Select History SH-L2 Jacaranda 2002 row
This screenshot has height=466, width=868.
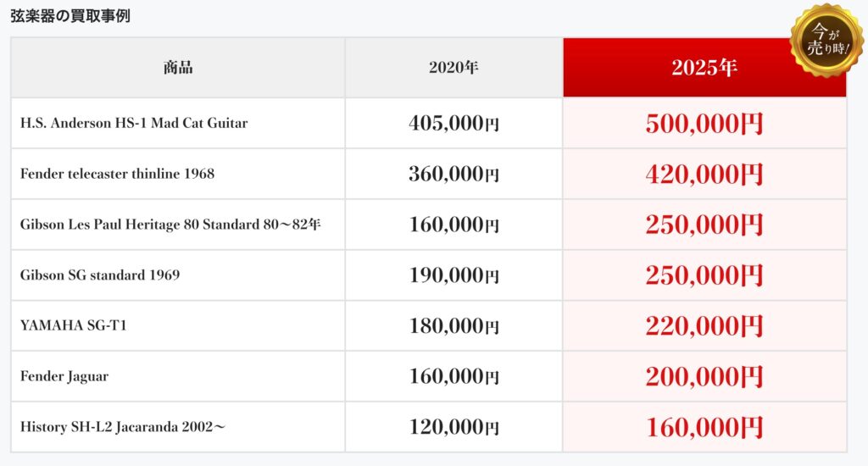(429, 427)
